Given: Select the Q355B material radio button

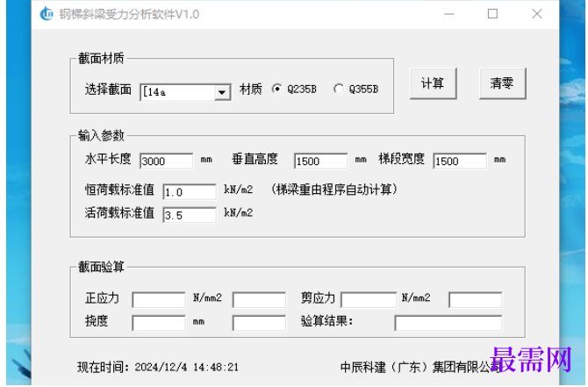Looking at the screenshot, I should click(x=338, y=89).
